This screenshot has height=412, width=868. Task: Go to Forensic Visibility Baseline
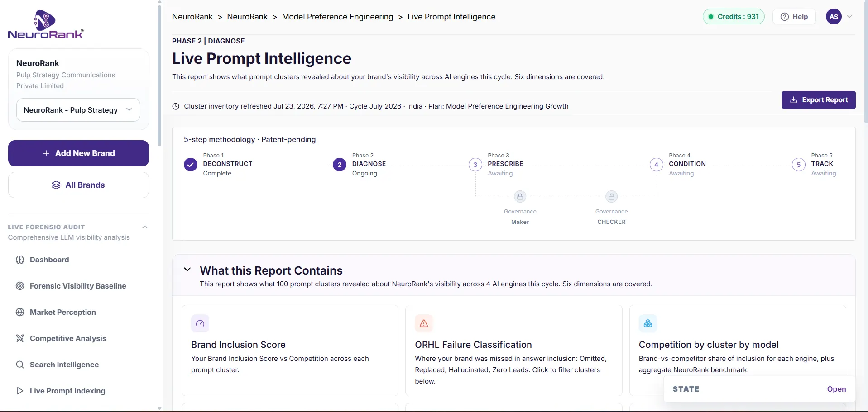click(x=78, y=286)
